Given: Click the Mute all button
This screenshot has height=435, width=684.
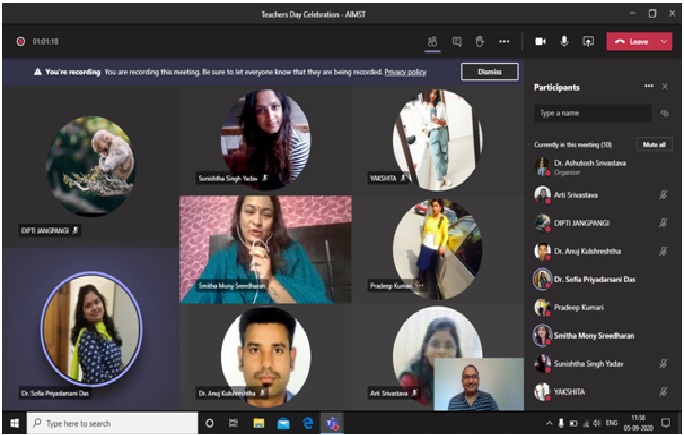Looking at the screenshot, I should tap(654, 145).
